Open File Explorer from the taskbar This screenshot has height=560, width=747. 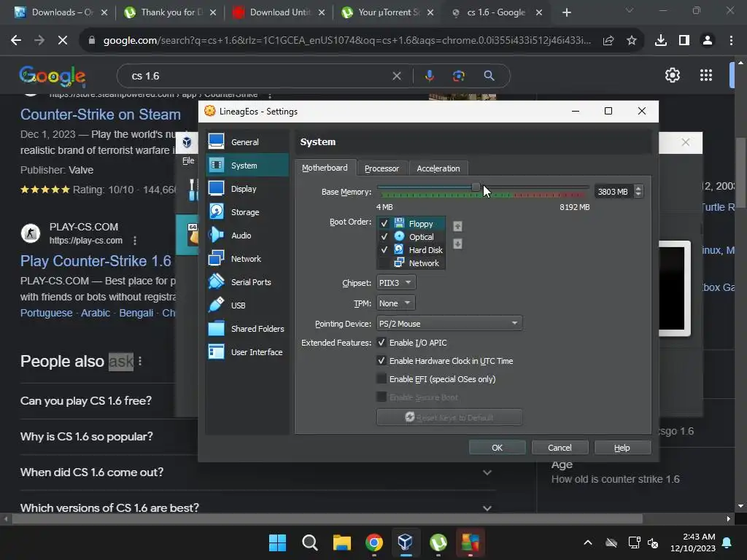[341, 542]
